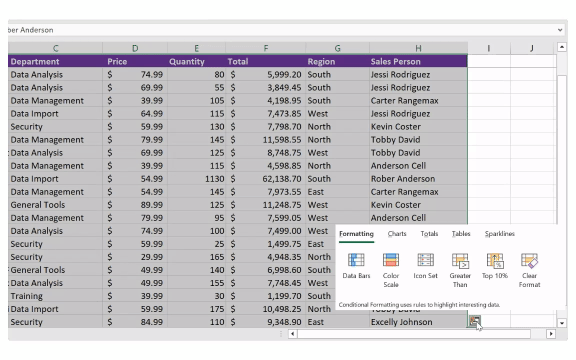
Task: Open the Tables tab
Action: [461, 234]
